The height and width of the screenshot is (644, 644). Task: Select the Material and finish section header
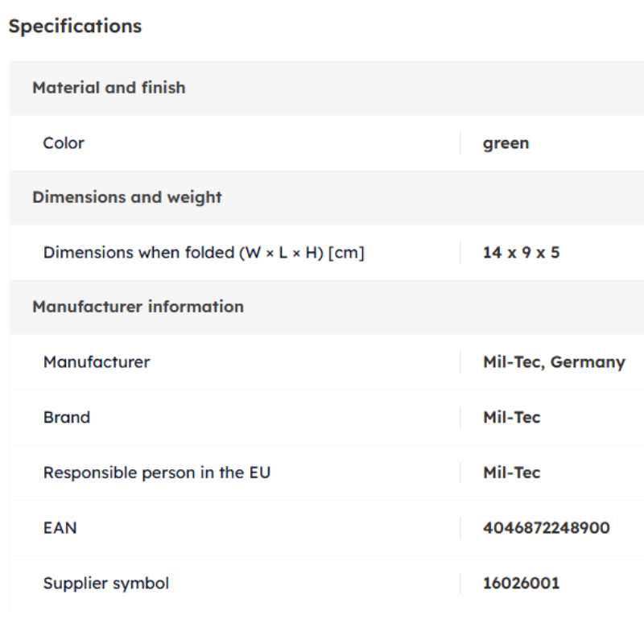[109, 88]
